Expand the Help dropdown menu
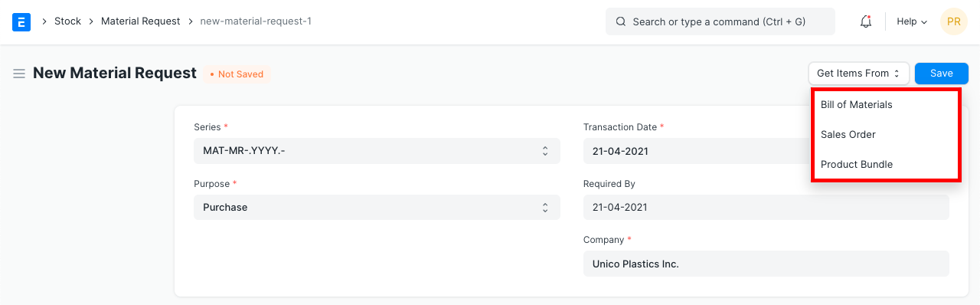This screenshot has width=980, height=305. 912,21
